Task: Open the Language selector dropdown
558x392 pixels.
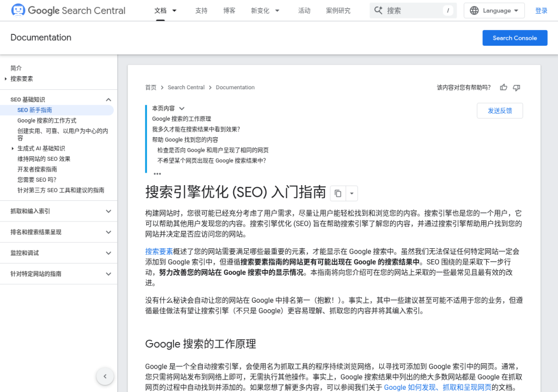Action: 494,11
